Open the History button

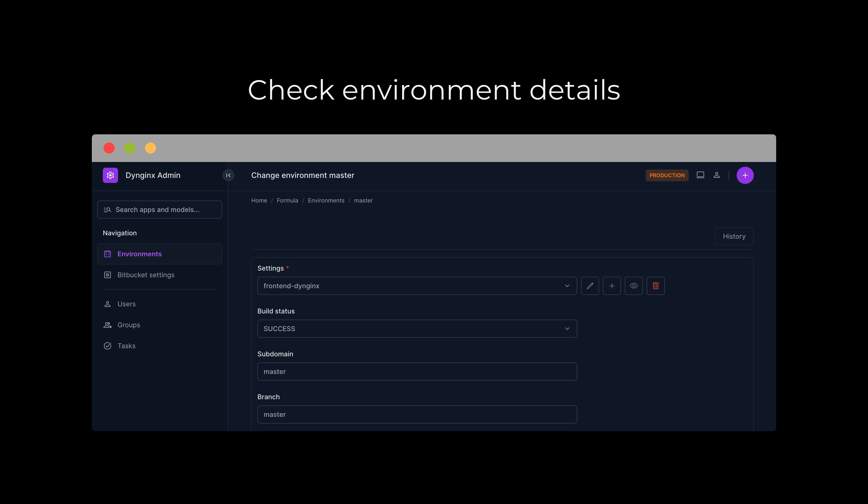tap(734, 236)
